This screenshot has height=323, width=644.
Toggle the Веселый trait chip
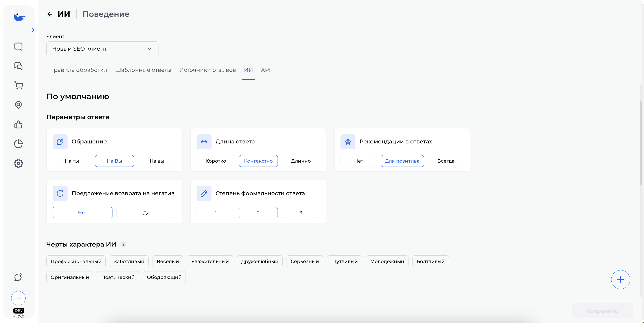tap(168, 262)
